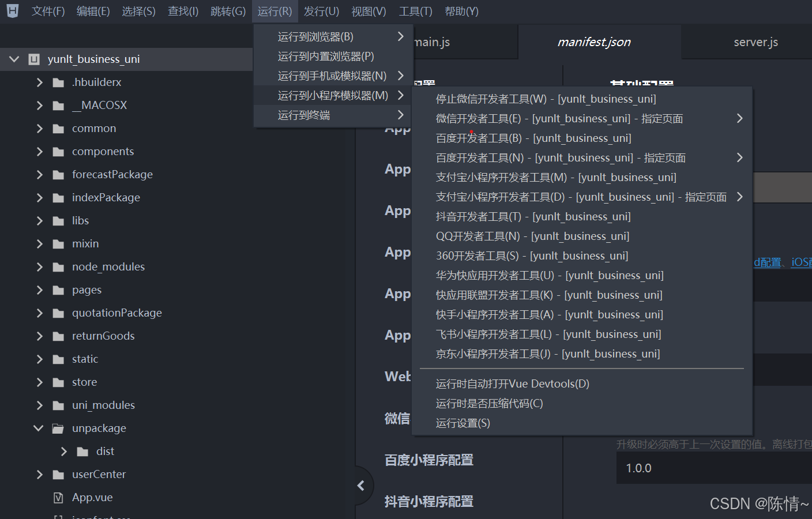Click the returnGoods folder icon
This screenshot has height=519, width=812.
coord(58,336)
